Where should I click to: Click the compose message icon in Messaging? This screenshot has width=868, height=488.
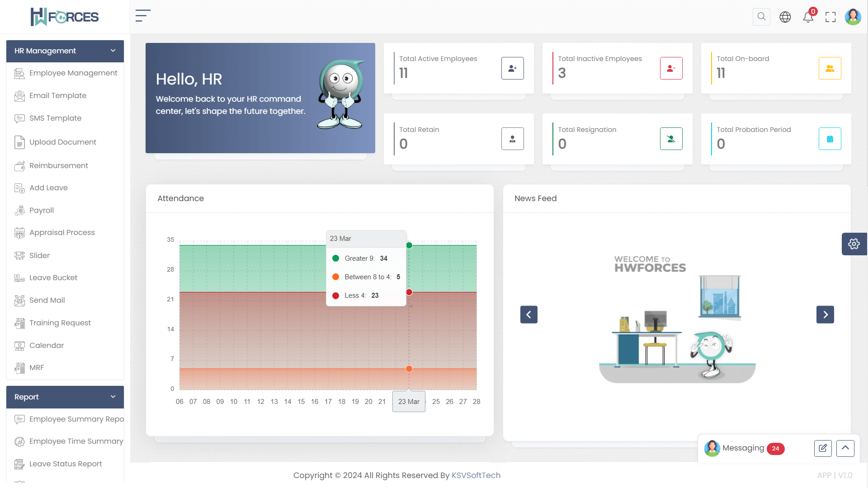pos(823,448)
